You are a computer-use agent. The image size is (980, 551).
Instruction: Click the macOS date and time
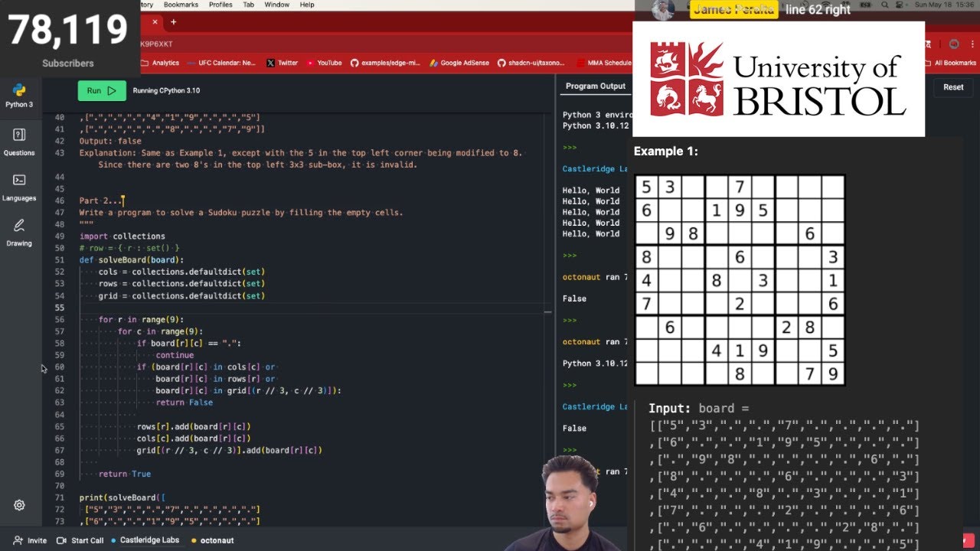click(945, 5)
